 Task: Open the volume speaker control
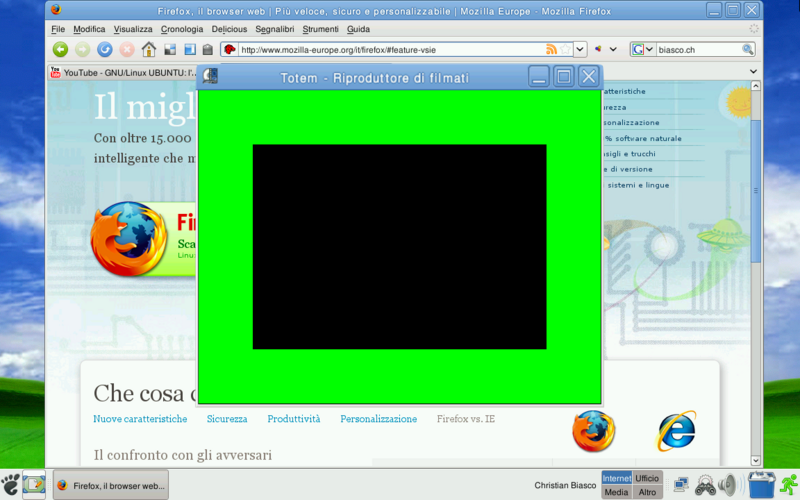[x=731, y=485]
